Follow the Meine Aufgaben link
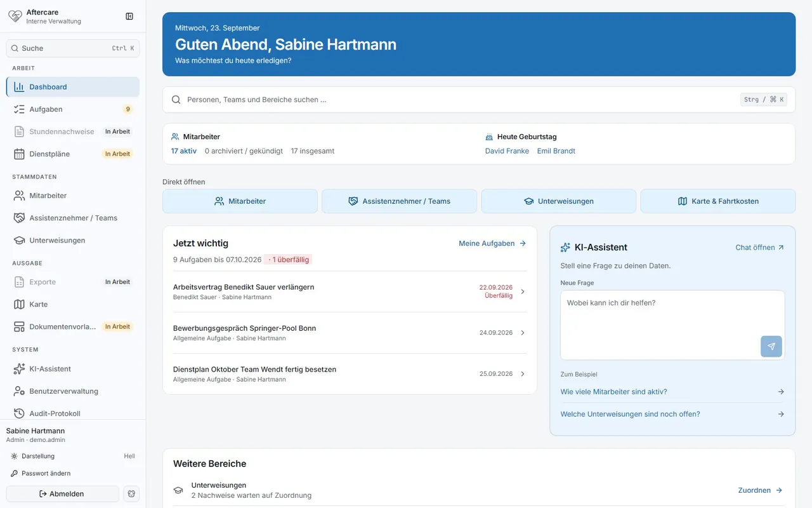This screenshot has height=508, width=812. coord(492,243)
